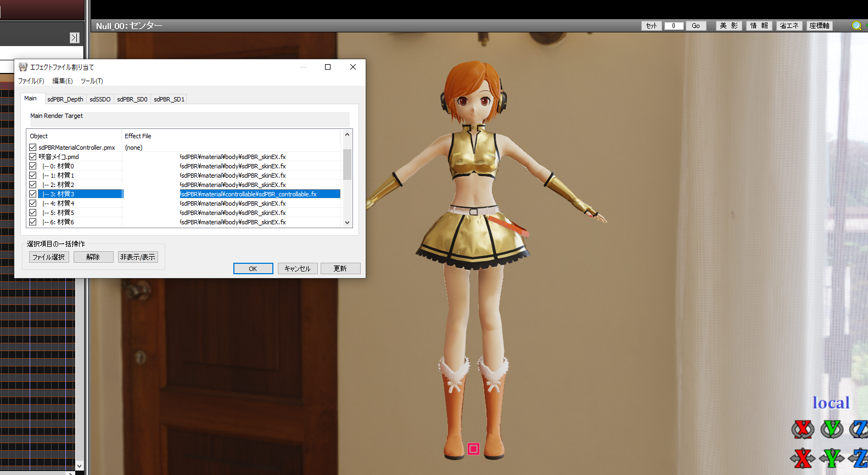Click the blue Z-axis rotation icon
This screenshot has width=868, height=475.
[859, 429]
